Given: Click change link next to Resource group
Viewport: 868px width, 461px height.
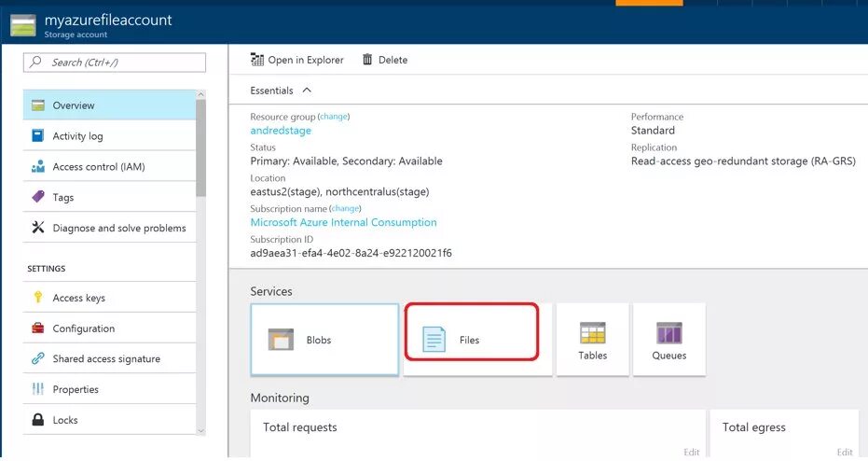Looking at the screenshot, I should [x=334, y=117].
